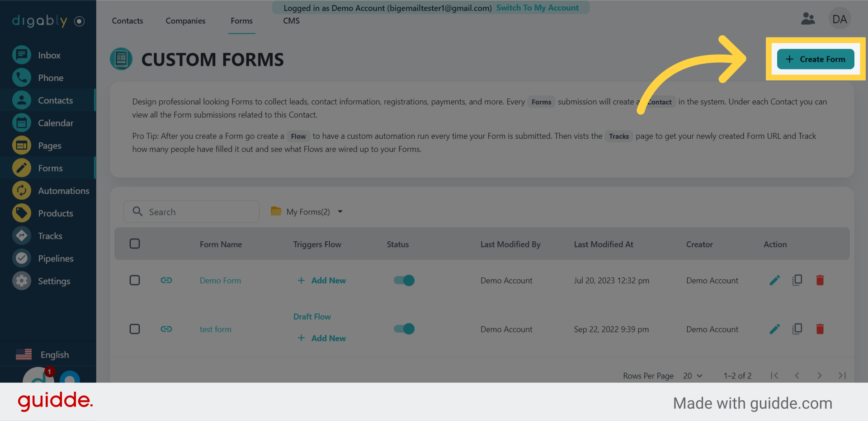Click the Switch To My Account link
Screen dimensions: 868x421
point(538,8)
